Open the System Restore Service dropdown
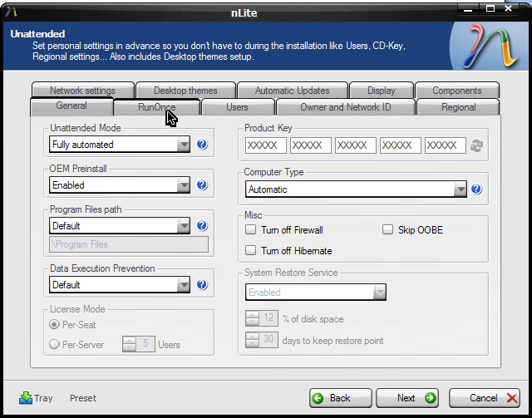 tap(316, 293)
